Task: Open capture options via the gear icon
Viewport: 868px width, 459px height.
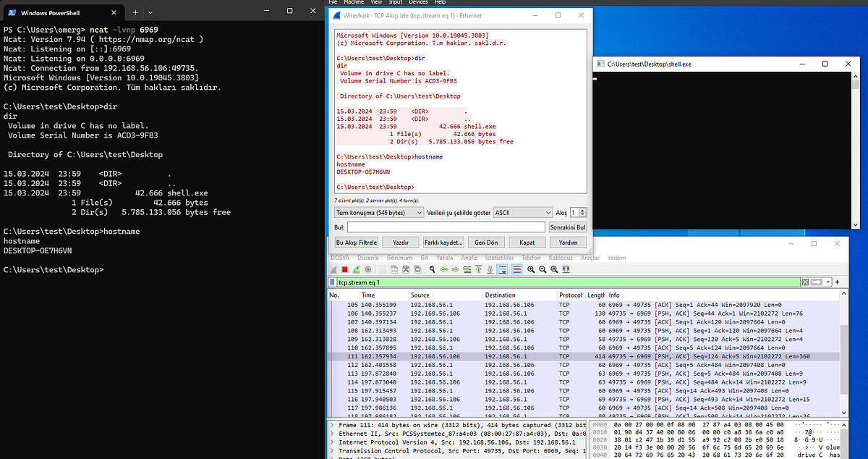Action: tap(369, 269)
